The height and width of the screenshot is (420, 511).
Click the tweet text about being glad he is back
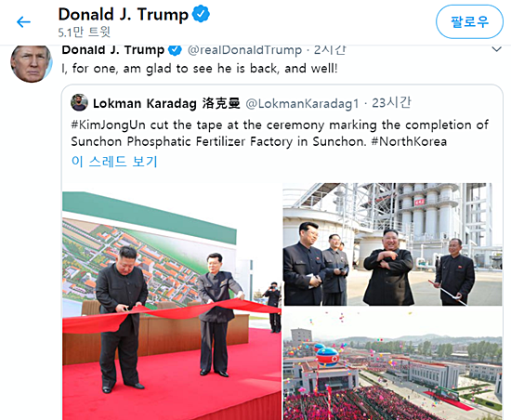[x=200, y=69]
